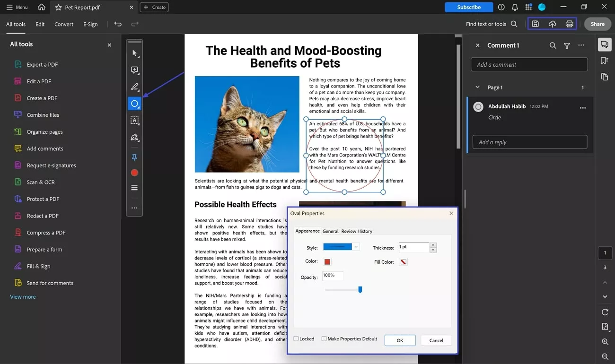Click the Print icon in top toolbar

(568, 24)
